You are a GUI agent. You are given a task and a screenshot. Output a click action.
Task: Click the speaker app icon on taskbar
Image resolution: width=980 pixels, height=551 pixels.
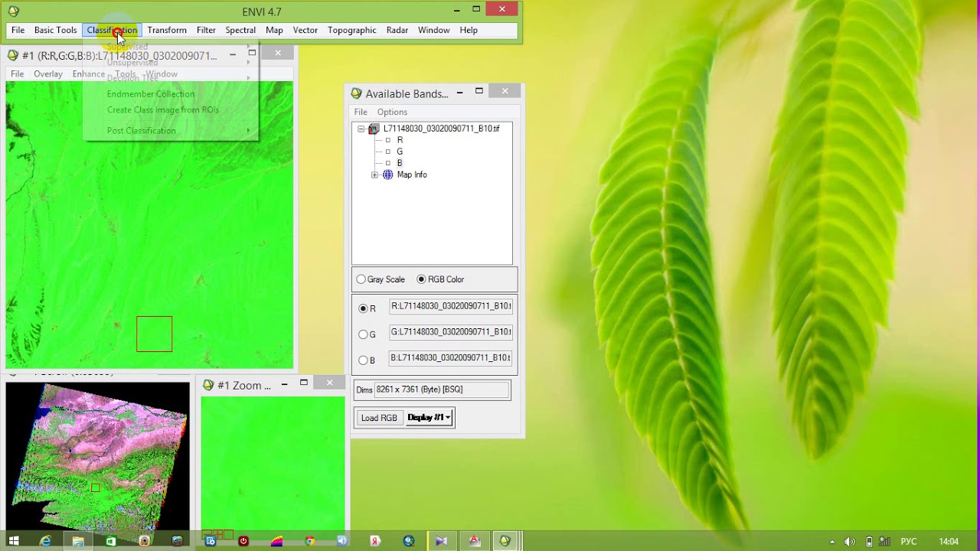click(342, 541)
